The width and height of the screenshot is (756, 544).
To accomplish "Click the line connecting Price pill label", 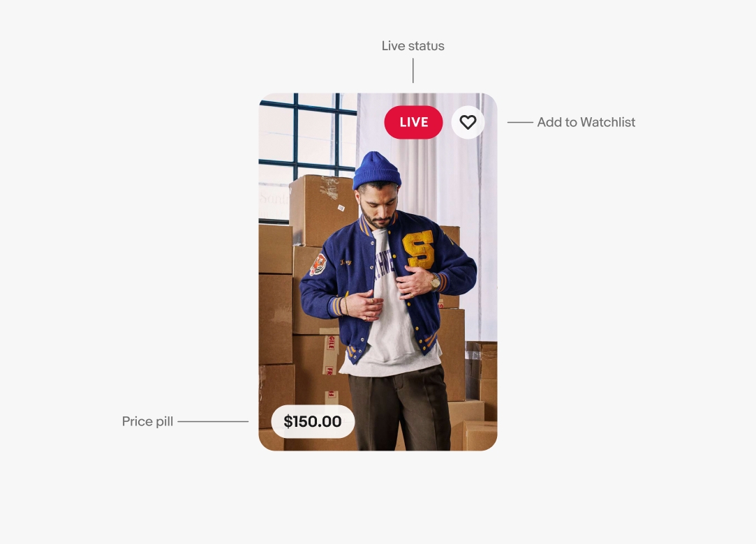I will [x=213, y=422].
